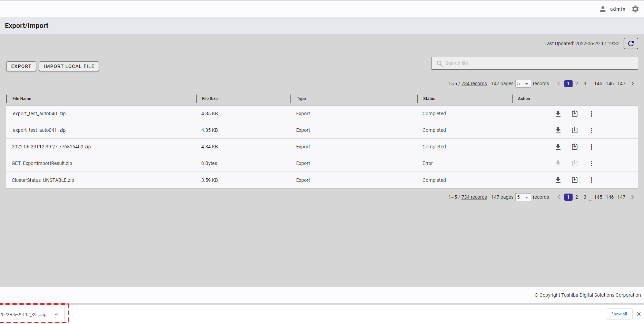Open top records-per-page dropdown
The height and width of the screenshot is (324, 644).
coord(523,84)
